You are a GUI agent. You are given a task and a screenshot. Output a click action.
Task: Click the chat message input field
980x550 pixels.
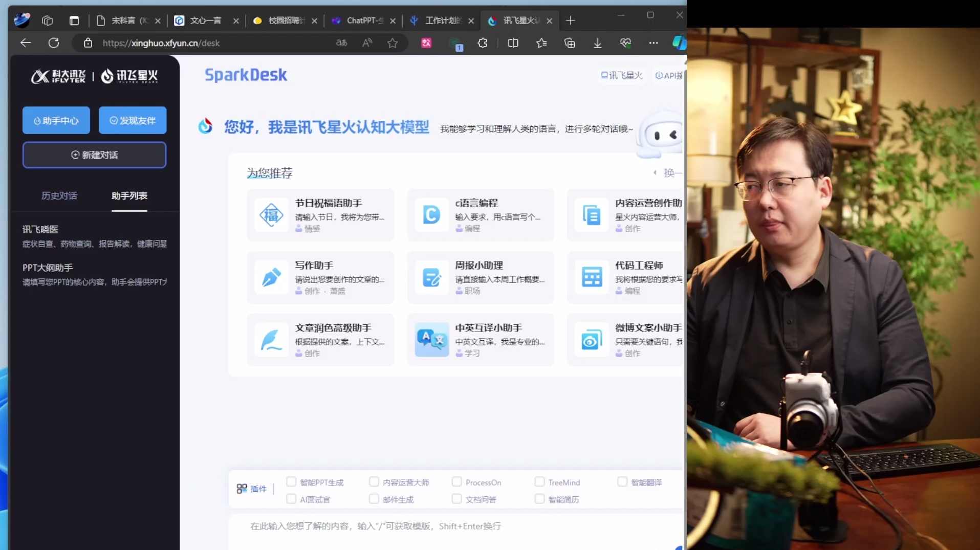(x=450, y=526)
